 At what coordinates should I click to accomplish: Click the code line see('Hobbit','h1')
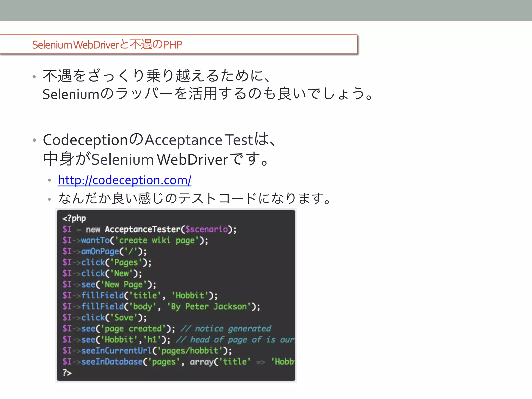(116, 340)
